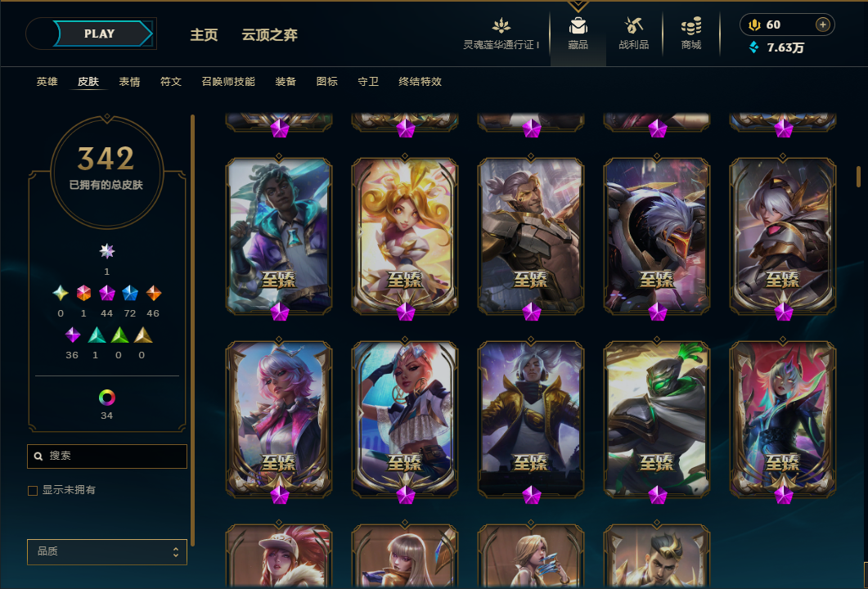
Task: Open the 商城 store coins icon
Action: (x=690, y=26)
